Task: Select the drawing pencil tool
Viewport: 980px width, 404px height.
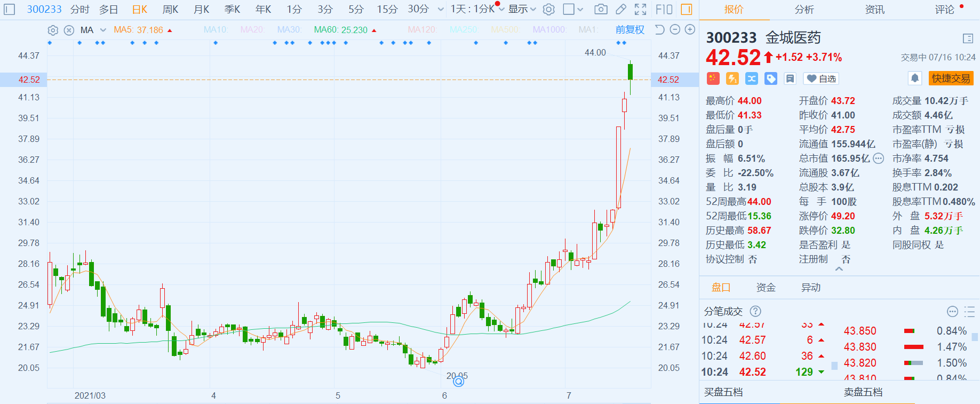Action: click(x=621, y=9)
